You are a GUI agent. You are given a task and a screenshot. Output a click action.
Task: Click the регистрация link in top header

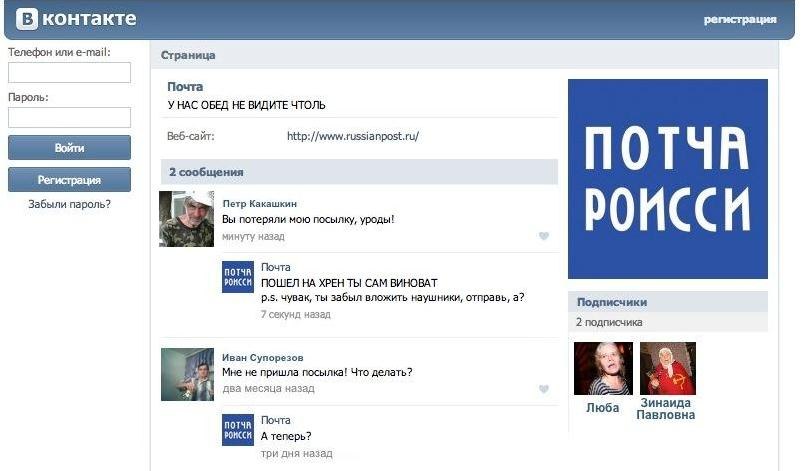pyautogui.click(x=739, y=19)
